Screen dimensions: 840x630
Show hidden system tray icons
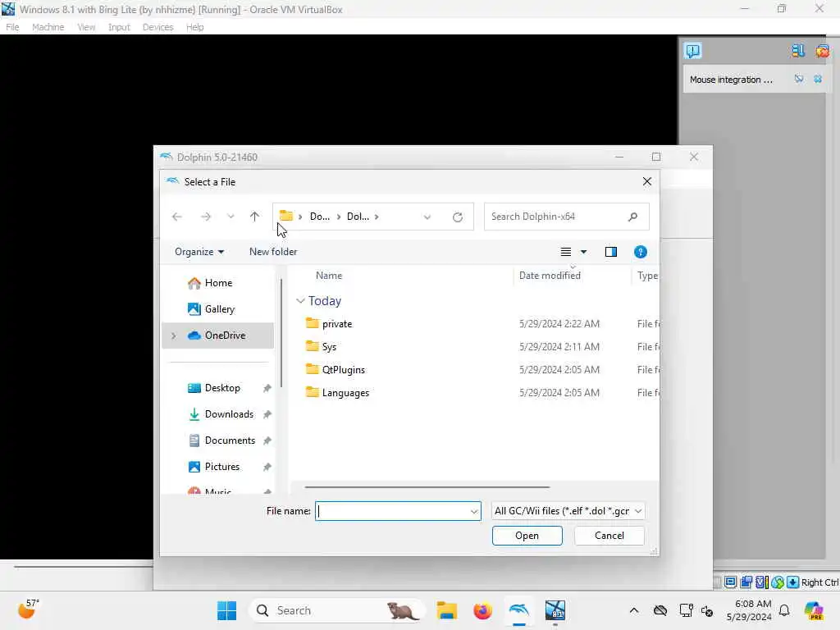pos(634,610)
